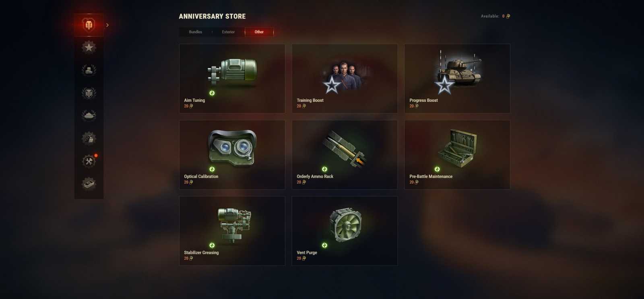This screenshot has height=299, width=644.
Task: Select the stacked tanks laurel sidebar icon
Action: click(89, 70)
